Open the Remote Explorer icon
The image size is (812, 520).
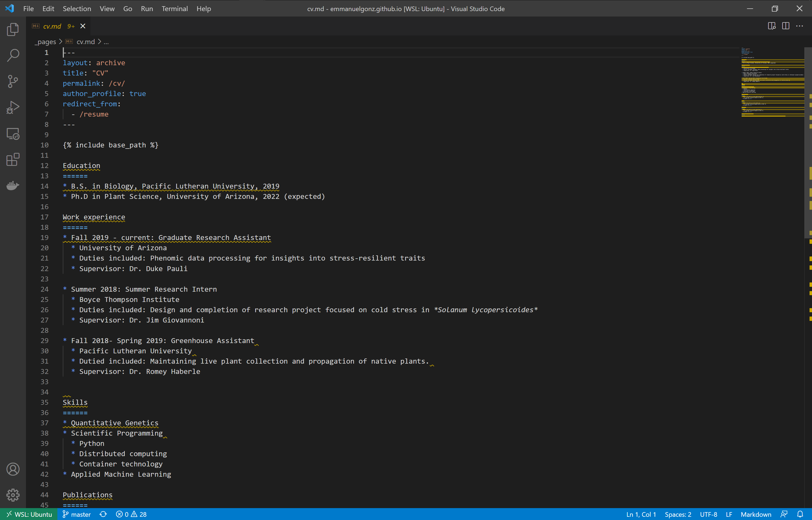(x=13, y=134)
